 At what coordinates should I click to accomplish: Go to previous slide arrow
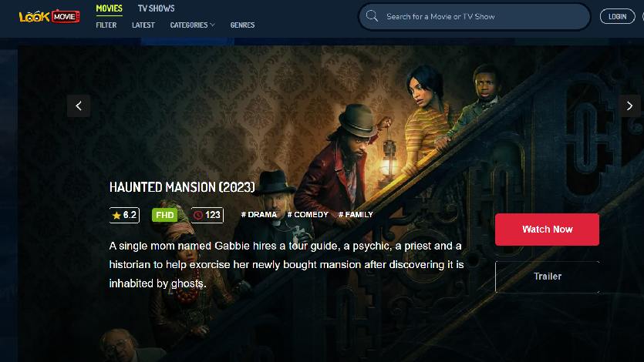[x=79, y=106]
